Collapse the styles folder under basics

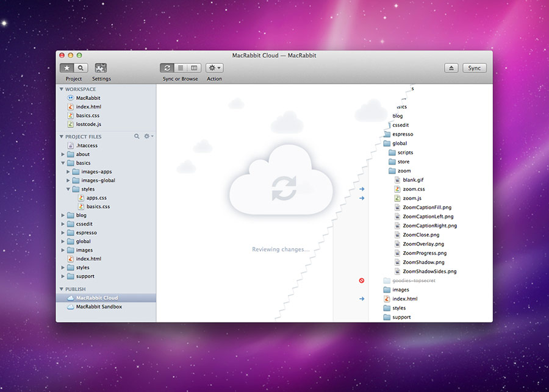[x=68, y=189]
